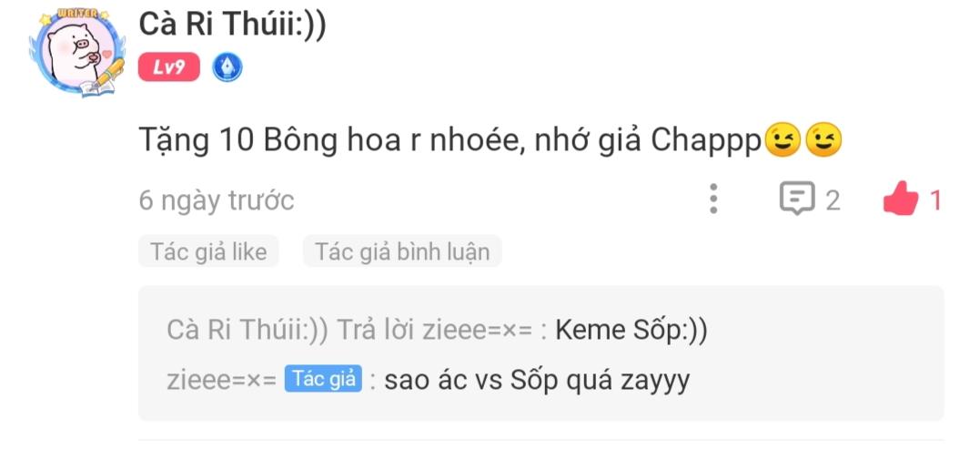Click Cà Ri Thúii:)) name in reply
Image resolution: width=980 pixels, height=450 pixels.
click(248, 331)
